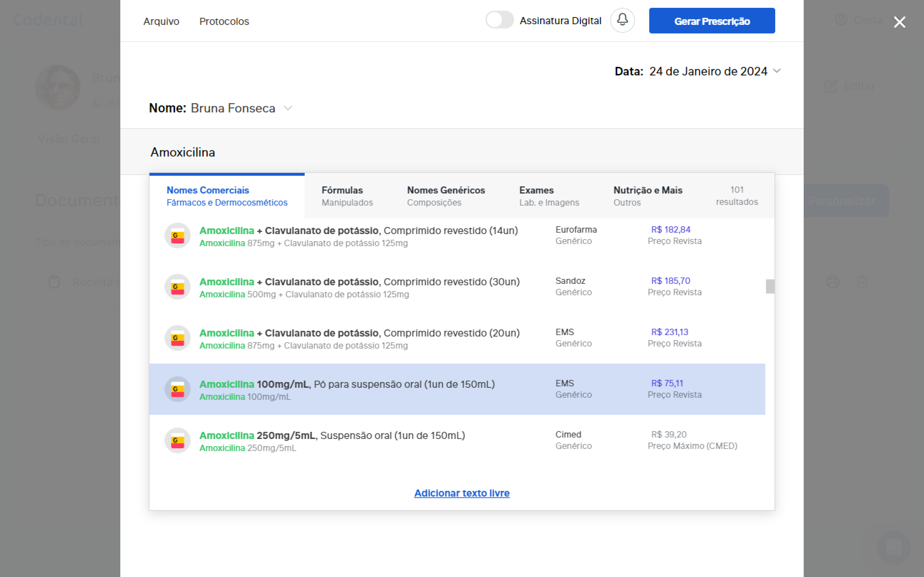Open the Arquivo menu
Image resolution: width=924 pixels, height=577 pixels.
point(161,21)
